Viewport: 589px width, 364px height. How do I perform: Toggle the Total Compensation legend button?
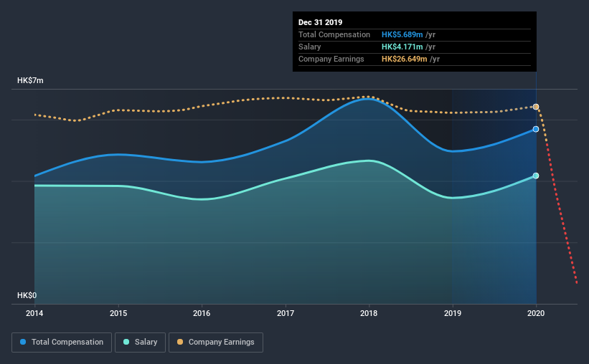pyautogui.click(x=62, y=343)
